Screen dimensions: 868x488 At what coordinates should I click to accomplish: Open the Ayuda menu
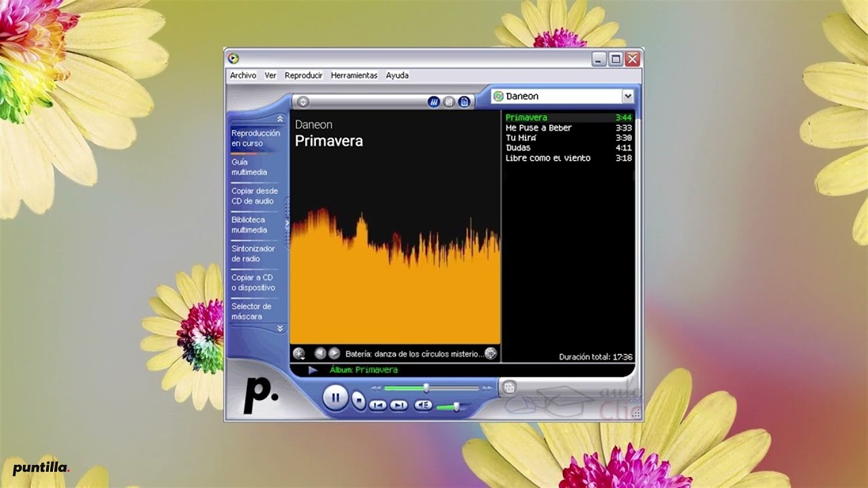click(x=397, y=75)
